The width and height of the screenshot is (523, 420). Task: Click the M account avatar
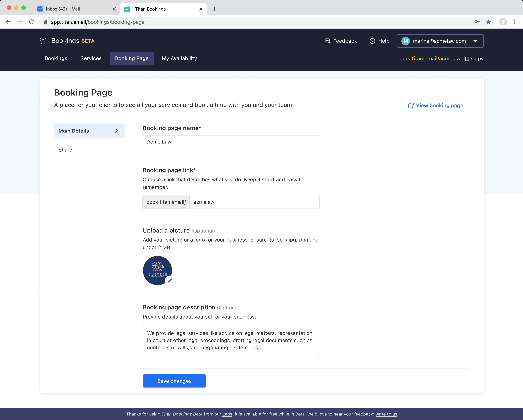pos(406,41)
